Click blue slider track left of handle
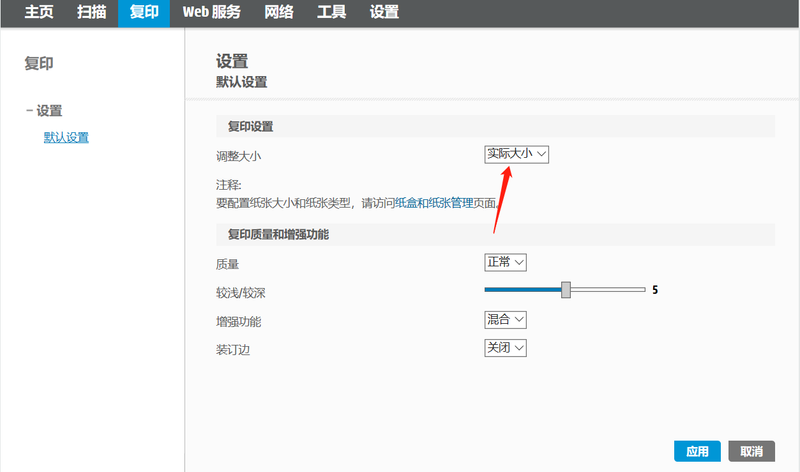 point(522,290)
